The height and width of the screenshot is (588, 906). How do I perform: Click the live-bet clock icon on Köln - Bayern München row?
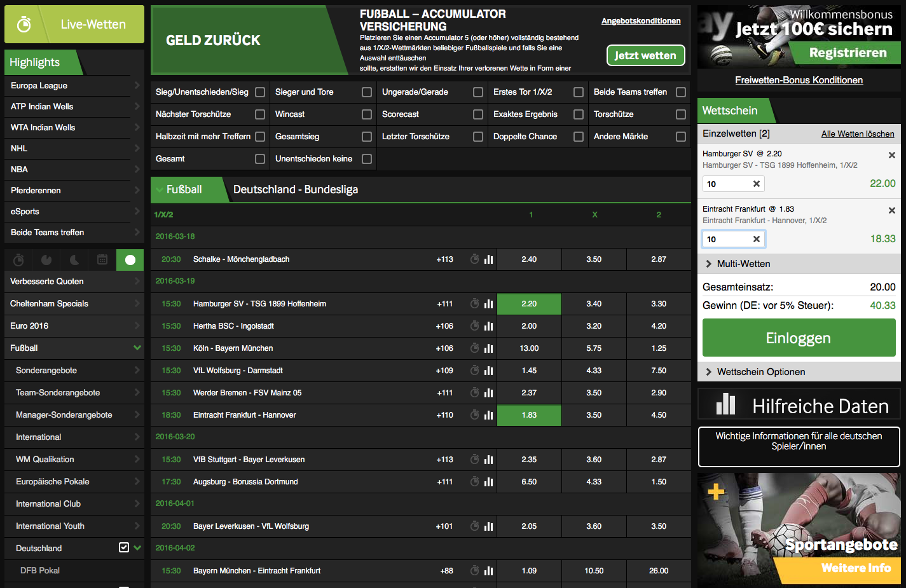pos(474,348)
